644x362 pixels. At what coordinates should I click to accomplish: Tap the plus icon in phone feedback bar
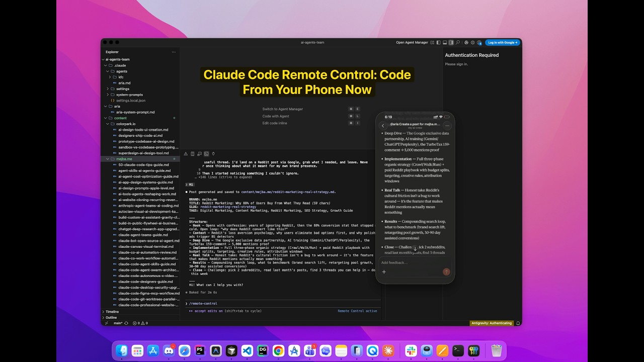384,272
